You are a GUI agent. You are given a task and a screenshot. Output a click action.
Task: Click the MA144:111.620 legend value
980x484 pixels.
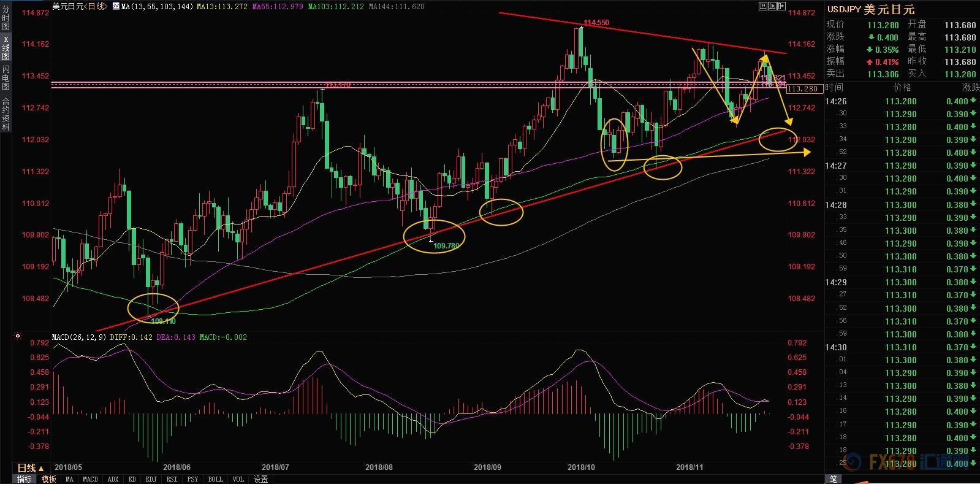(x=396, y=6)
